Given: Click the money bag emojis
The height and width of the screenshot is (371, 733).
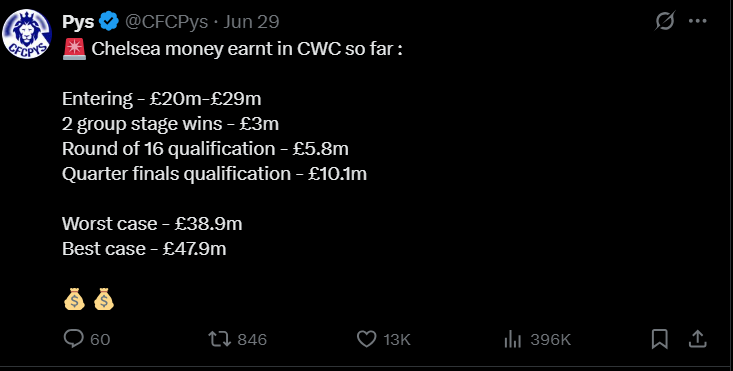Looking at the screenshot, I should tap(89, 299).
